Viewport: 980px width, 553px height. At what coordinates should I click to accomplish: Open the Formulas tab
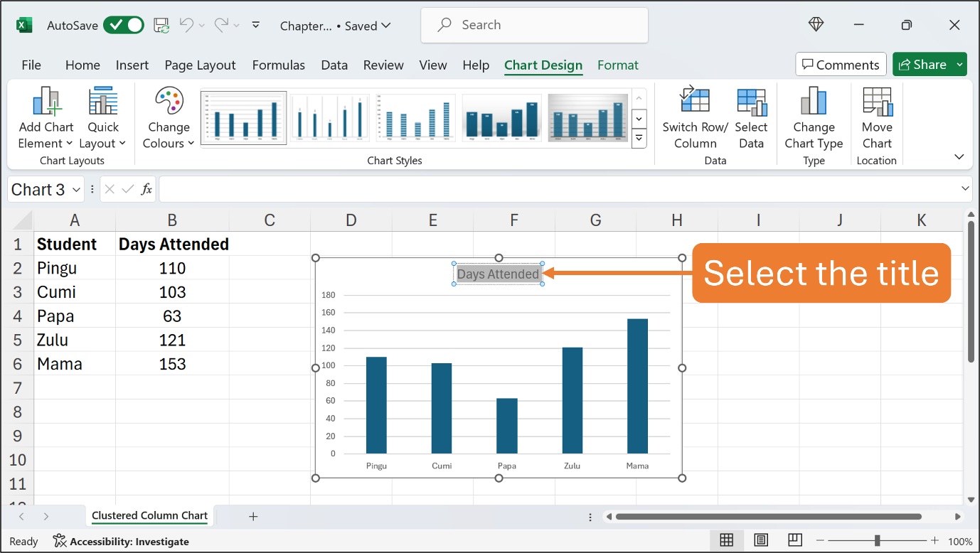click(279, 65)
